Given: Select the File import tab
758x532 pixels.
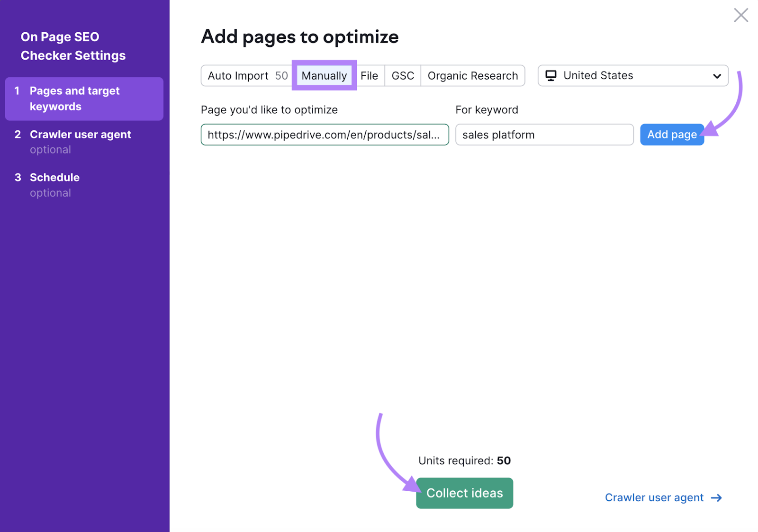Looking at the screenshot, I should point(370,75).
